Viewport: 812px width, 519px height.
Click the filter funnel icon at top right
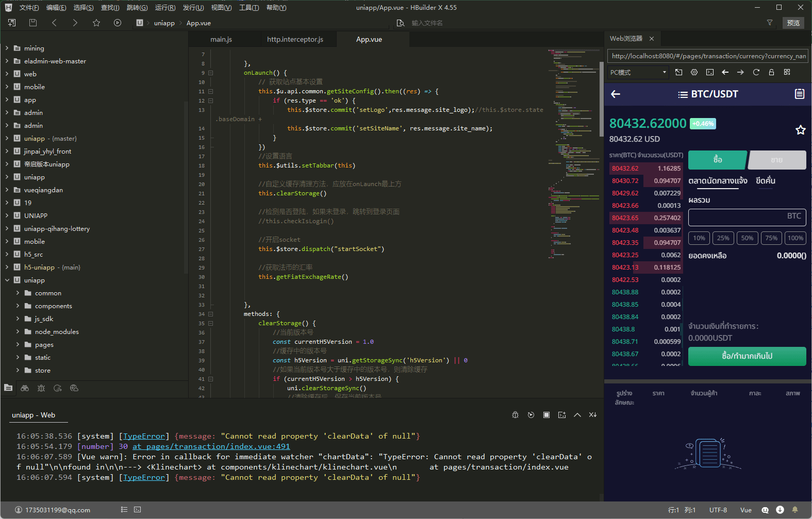coord(770,23)
